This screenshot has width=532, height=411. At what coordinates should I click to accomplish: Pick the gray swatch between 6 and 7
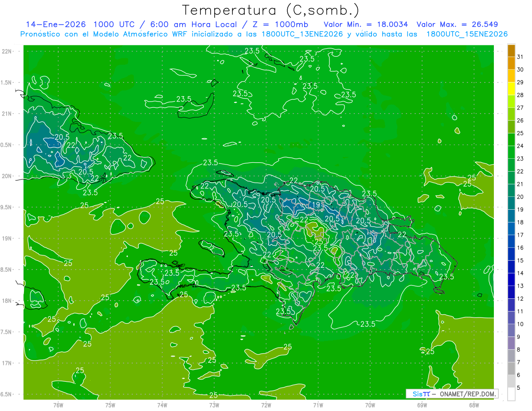511,369
